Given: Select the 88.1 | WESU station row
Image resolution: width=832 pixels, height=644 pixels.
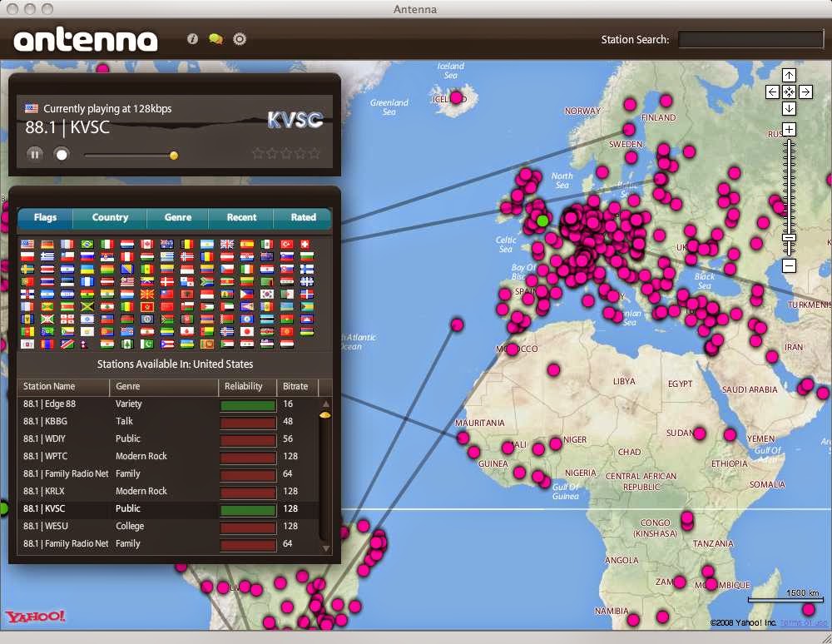Looking at the screenshot, I should pyautogui.click(x=166, y=527).
